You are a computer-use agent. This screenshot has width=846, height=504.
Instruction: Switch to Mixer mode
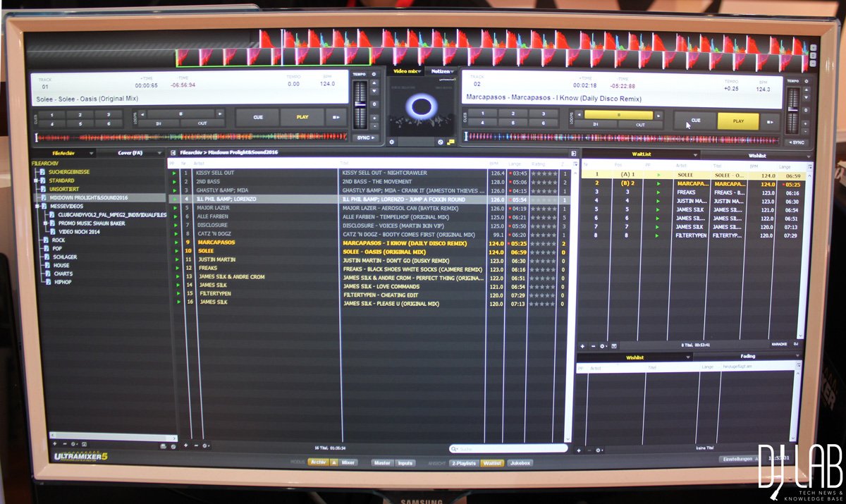tap(350, 463)
